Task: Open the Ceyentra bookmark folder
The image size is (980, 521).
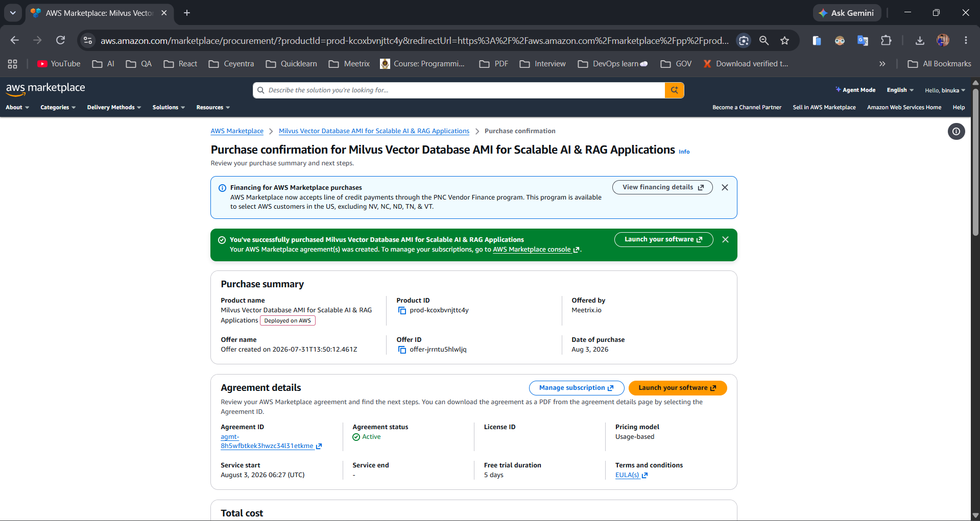Action: [x=231, y=64]
